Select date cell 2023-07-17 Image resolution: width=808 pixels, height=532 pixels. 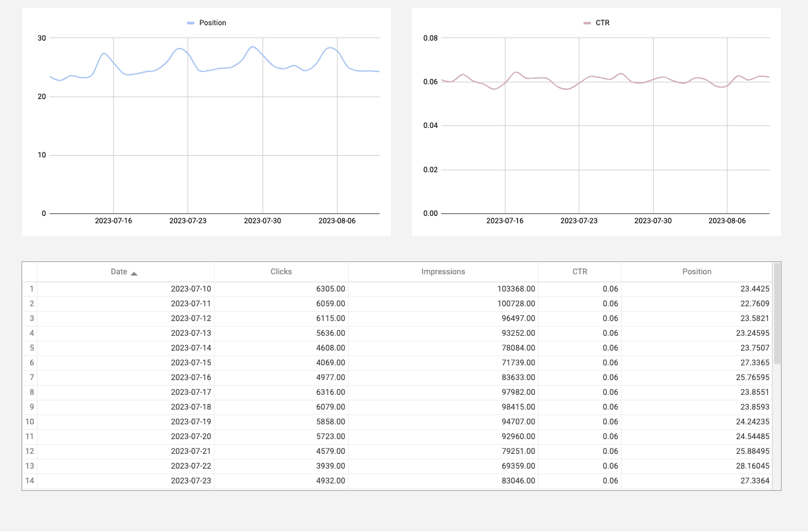191,392
